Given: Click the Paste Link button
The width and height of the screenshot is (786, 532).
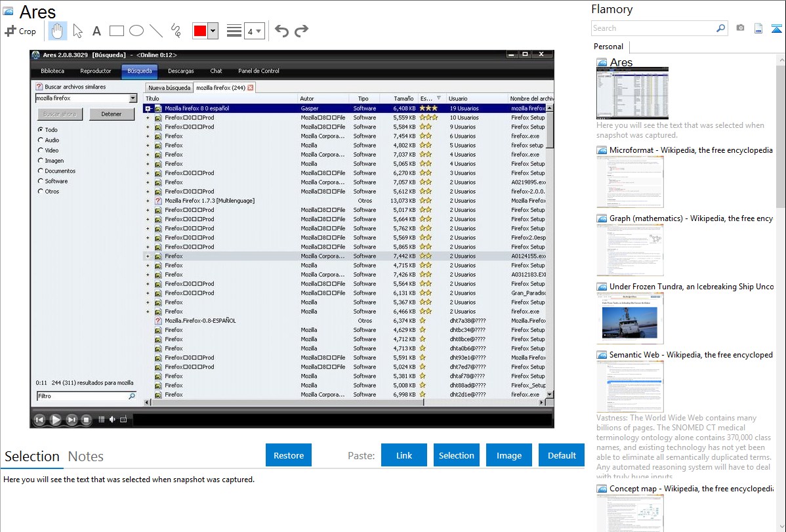Looking at the screenshot, I should pos(404,455).
